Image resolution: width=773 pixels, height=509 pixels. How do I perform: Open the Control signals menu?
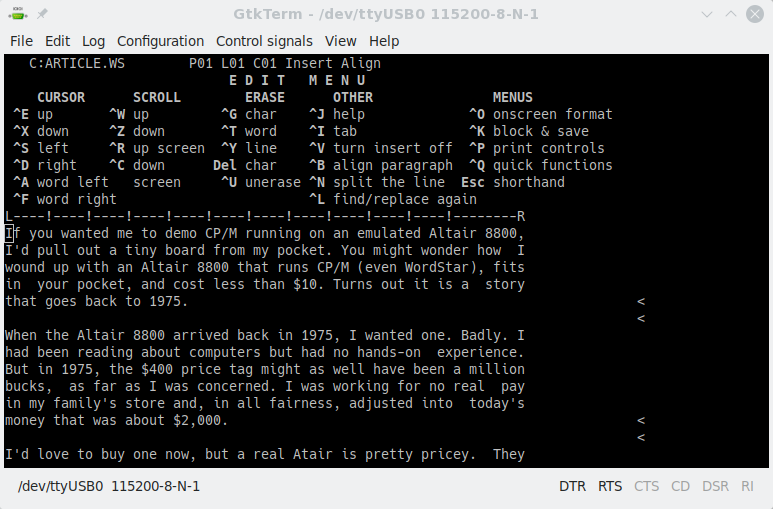(x=264, y=41)
